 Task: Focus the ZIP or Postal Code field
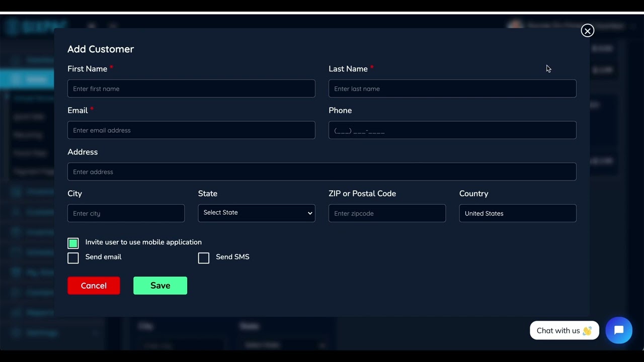[x=387, y=213]
